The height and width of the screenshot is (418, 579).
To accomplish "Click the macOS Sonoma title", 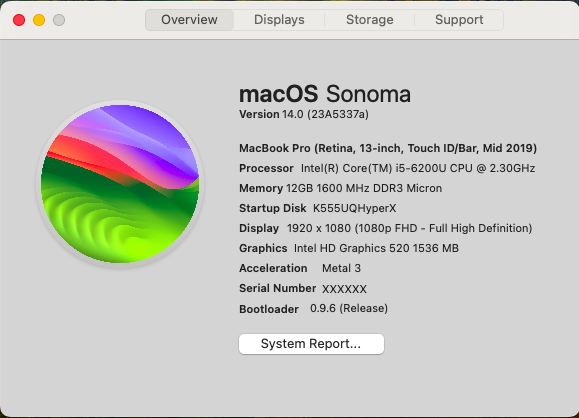I will click(x=325, y=94).
